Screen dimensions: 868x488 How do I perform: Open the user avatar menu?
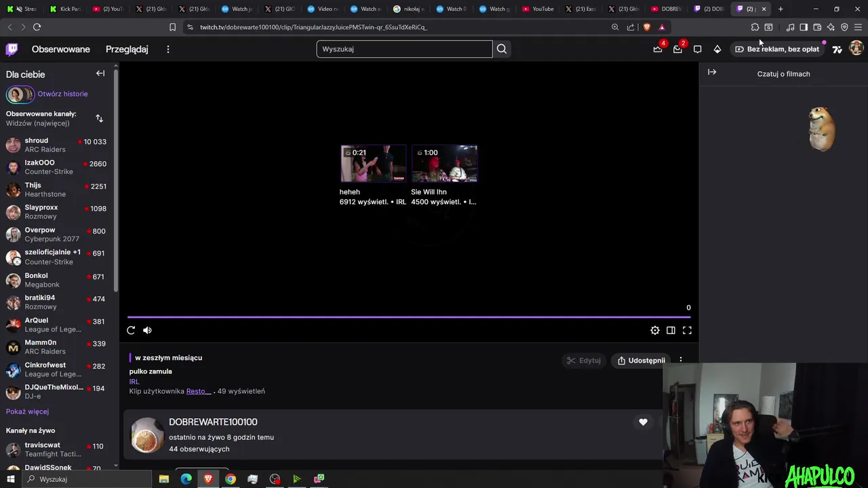[x=856, y=49]
